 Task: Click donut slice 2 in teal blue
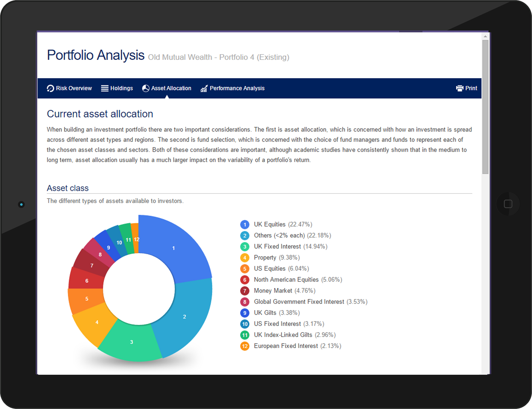click(x=184, y=316)
